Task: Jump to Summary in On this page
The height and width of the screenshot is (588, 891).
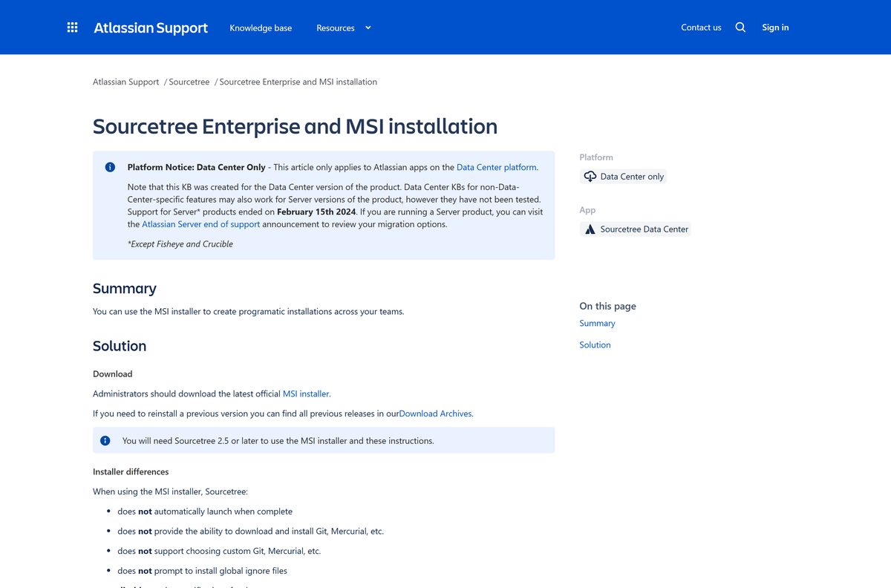Action: pyautogui.click(x=597, y=323)
